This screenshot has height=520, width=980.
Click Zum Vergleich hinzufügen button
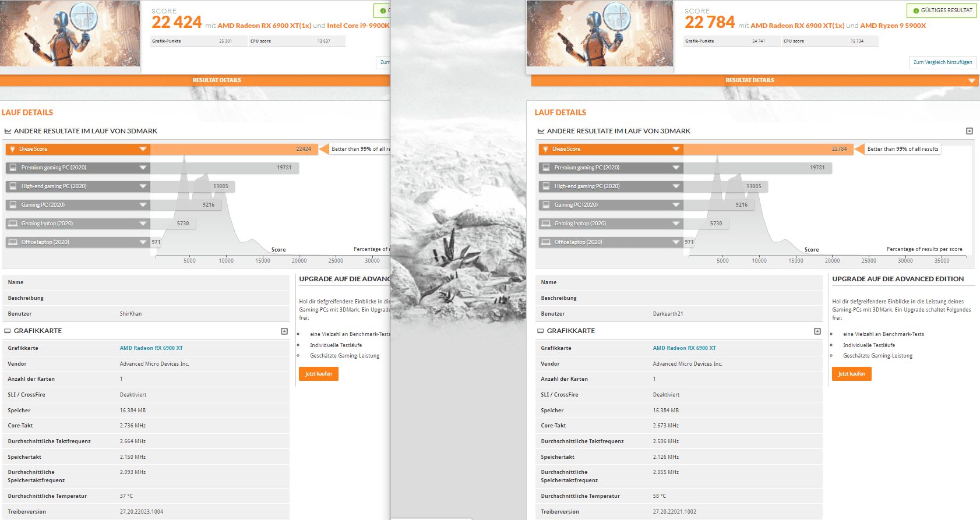[943, 62]
